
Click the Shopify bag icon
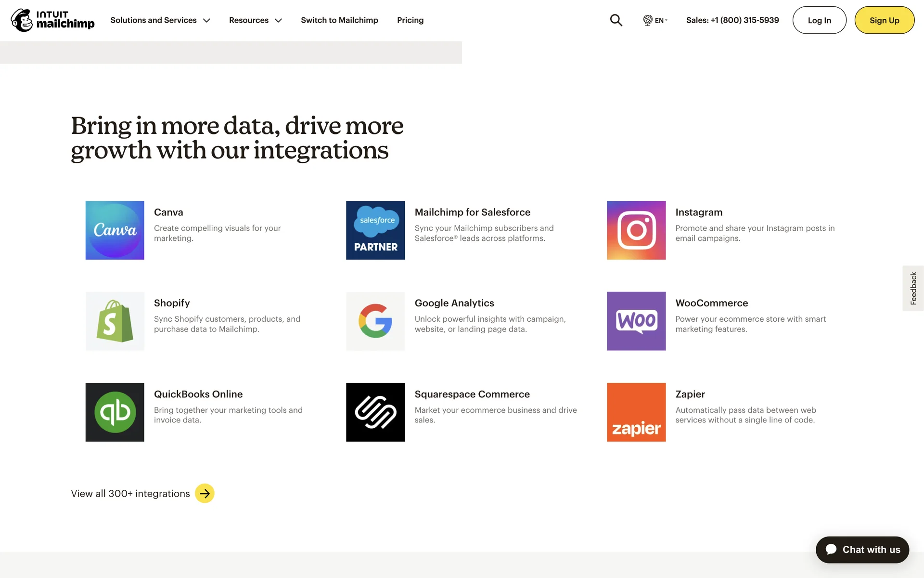coord(115,321)
